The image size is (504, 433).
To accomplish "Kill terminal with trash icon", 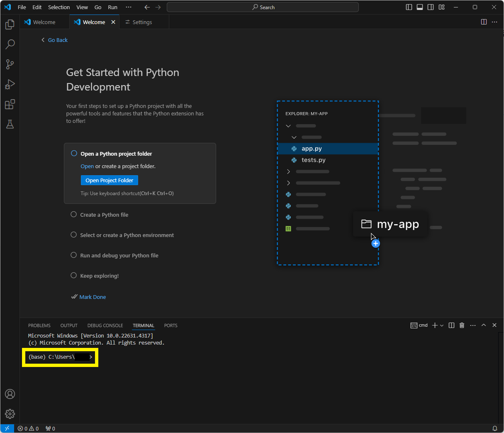I will (462, 325).
